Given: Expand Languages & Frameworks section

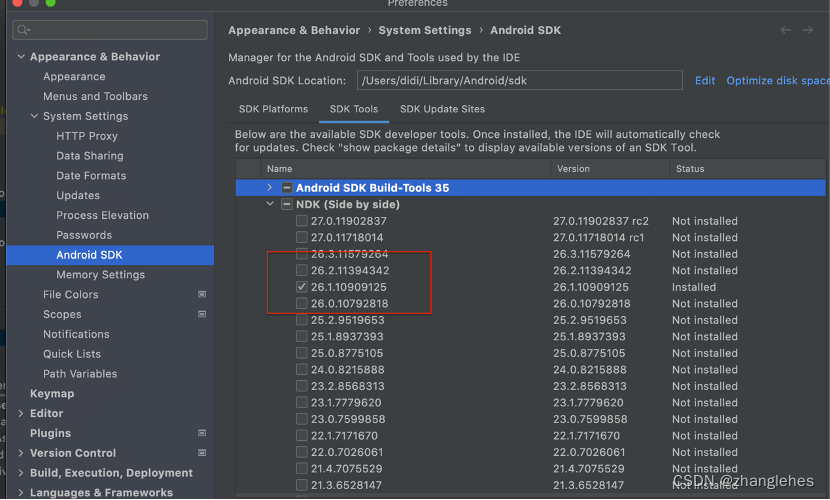Looking at the screenshot, I should coord(21,493).
